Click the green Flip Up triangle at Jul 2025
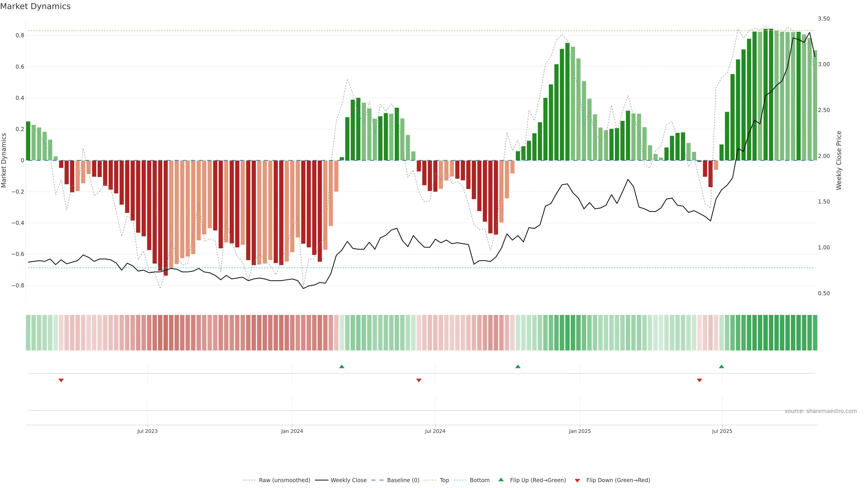This screenshot has width=868, height=488. click(x=722, y=366)
